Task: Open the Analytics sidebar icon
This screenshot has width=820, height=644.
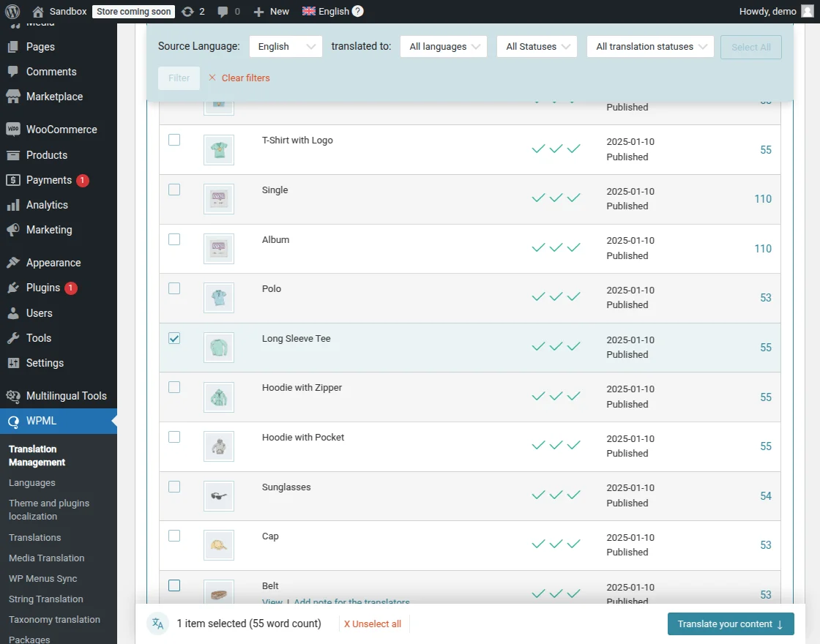Action: 13,205
